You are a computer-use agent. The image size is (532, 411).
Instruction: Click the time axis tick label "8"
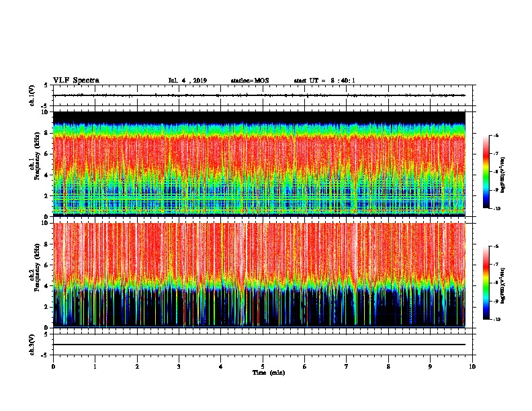pos(388,366)
